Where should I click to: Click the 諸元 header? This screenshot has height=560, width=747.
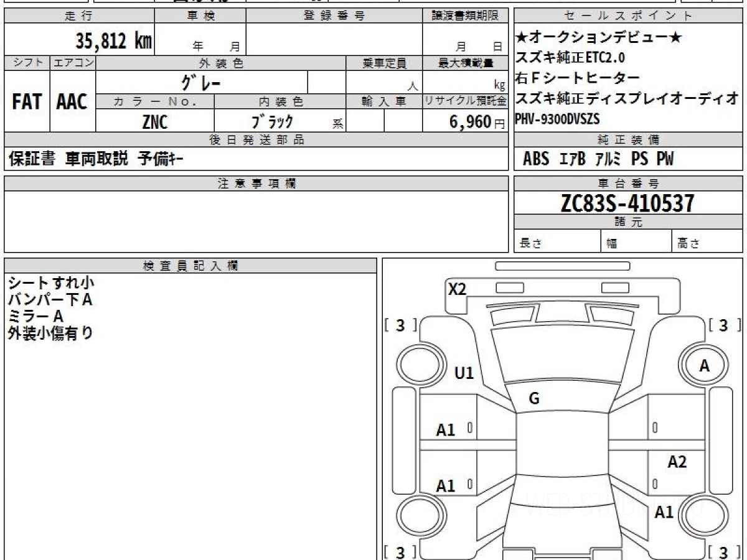(629, 222)
